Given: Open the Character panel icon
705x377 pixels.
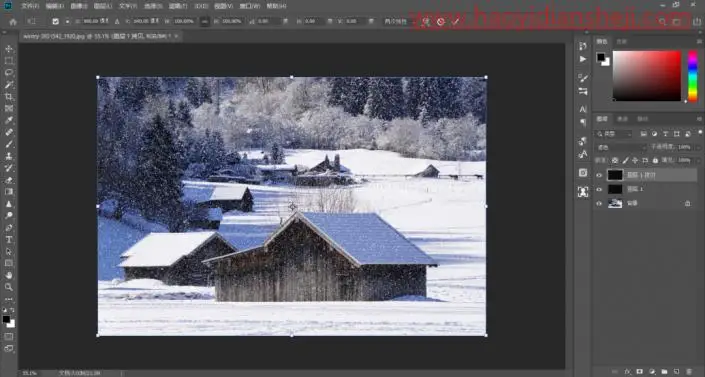Looking at the screenshot, I should (x=583, y=109).
